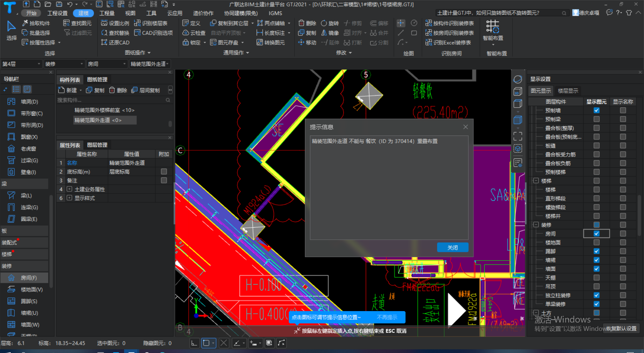Viewport: 644px width, 353px height.
Task: Click 按构件识别装修表
Action: click(450, 23)
